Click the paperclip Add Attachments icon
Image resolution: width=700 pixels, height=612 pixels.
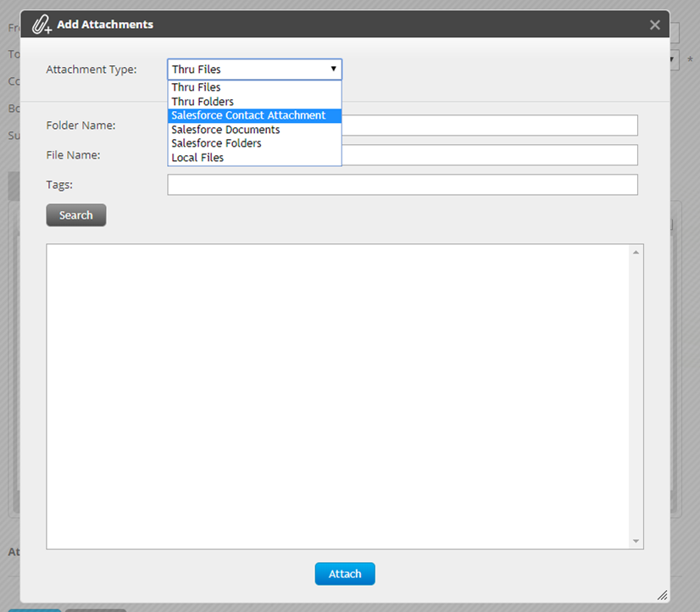(x=42, y=25)
